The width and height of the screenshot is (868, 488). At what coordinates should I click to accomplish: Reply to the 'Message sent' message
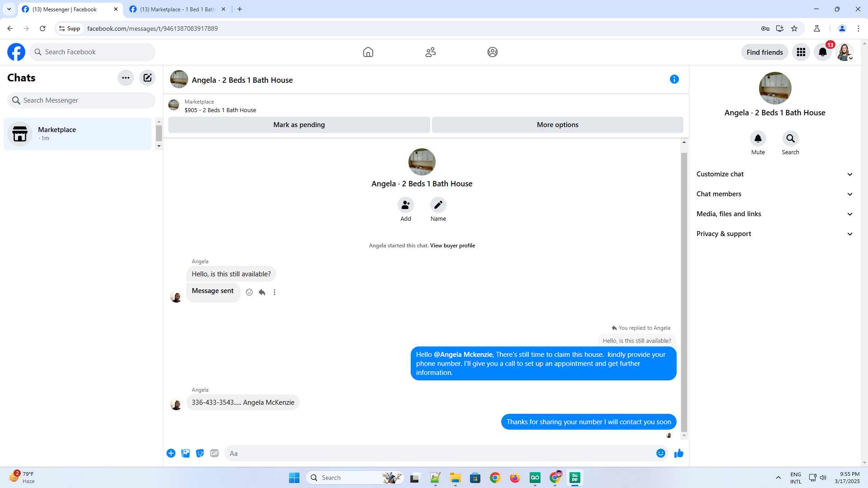point(262,292)
